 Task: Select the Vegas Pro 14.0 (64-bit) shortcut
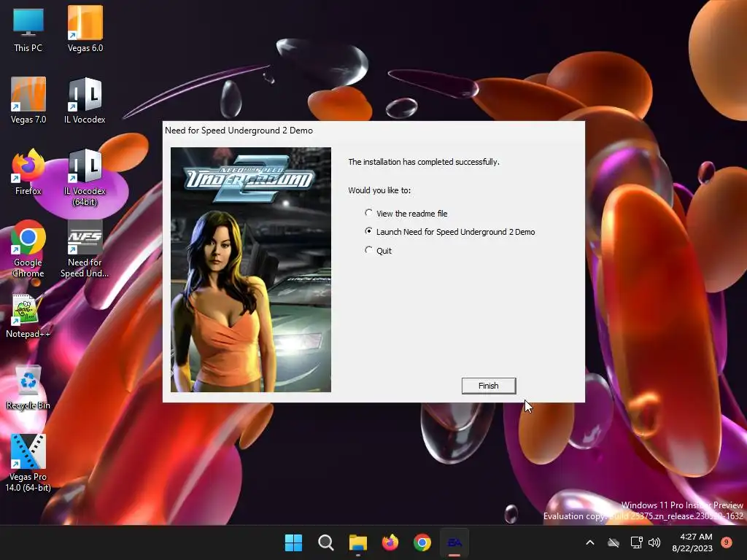point(28,463)
